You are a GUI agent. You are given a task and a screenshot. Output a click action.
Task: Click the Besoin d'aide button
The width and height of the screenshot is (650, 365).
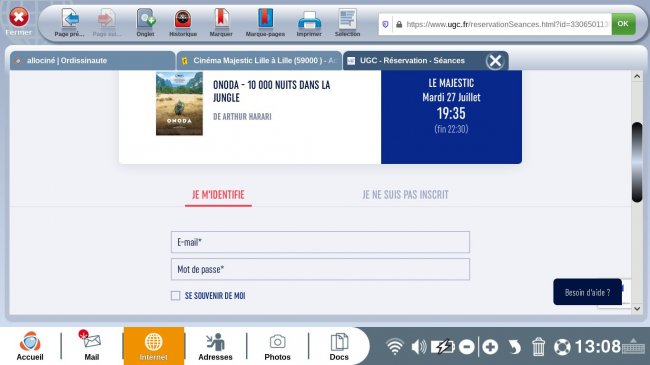(587, 292)
